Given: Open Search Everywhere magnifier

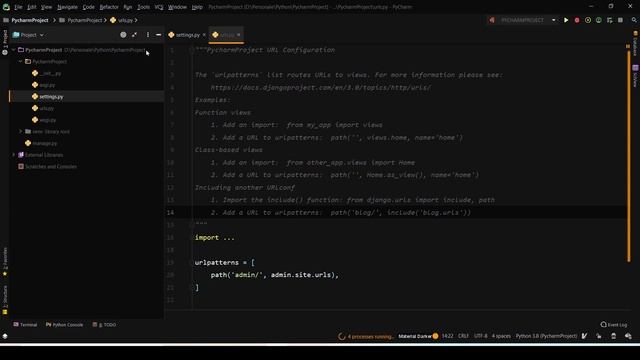Looking at the screenshot, I should pyautogui.click(x=634, y=20).
